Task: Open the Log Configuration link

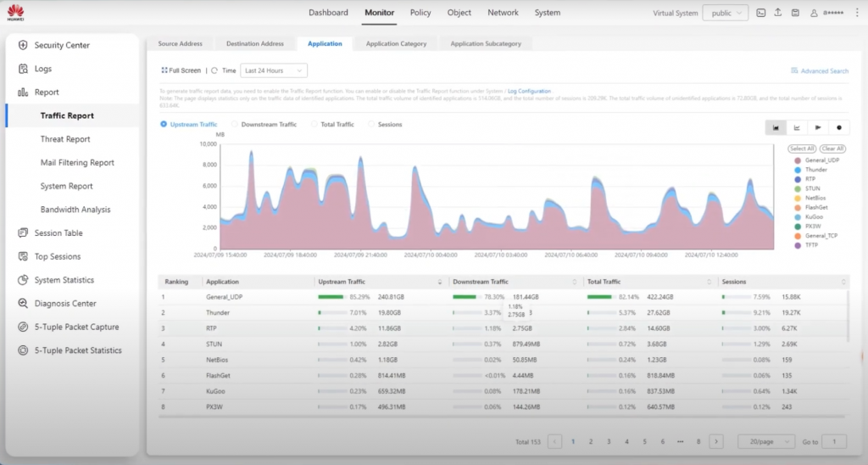Action: point(529,91)
